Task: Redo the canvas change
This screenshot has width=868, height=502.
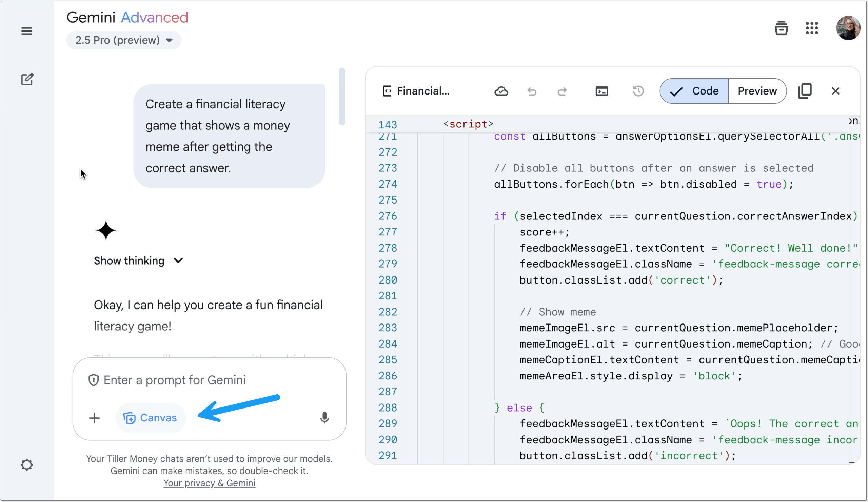Action: pos(562,91)
